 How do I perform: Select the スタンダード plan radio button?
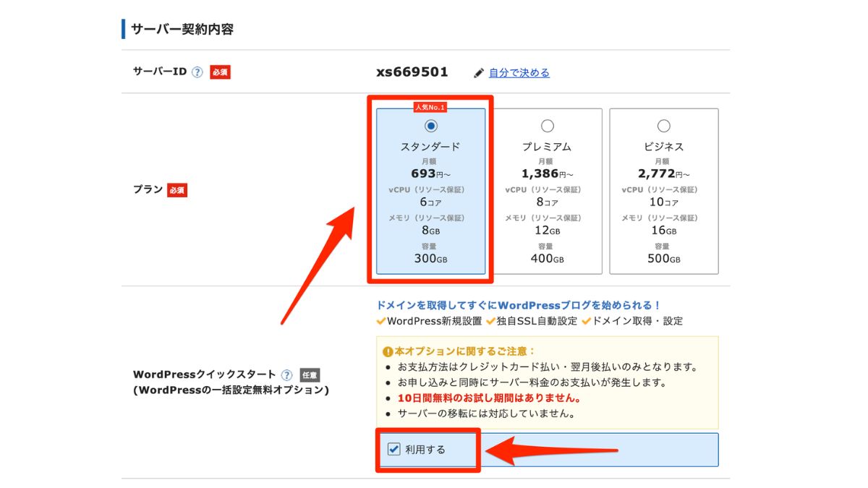coord(431,126)
